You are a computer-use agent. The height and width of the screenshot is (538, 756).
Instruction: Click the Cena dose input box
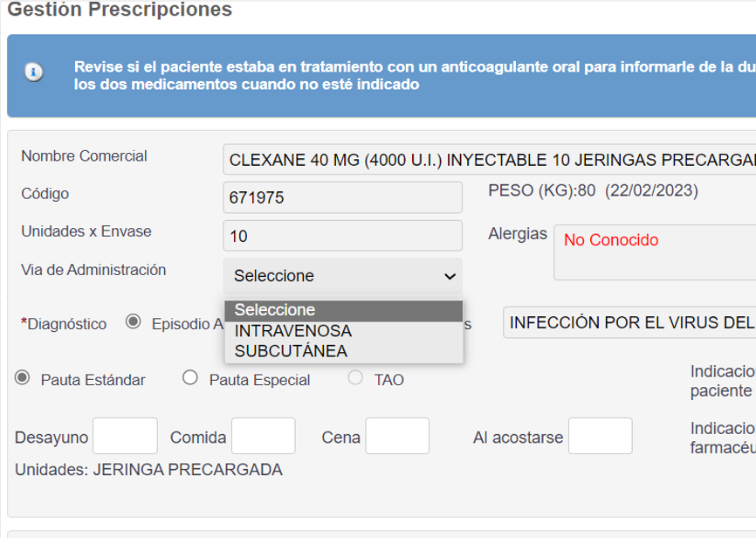click(x=397, y=436)
